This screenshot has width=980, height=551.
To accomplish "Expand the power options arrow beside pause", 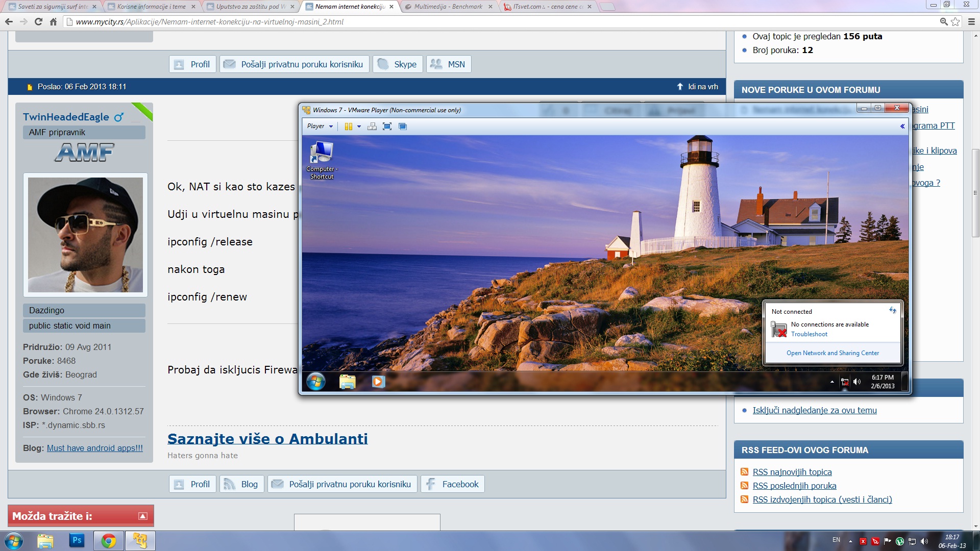I will coord(359,127).
